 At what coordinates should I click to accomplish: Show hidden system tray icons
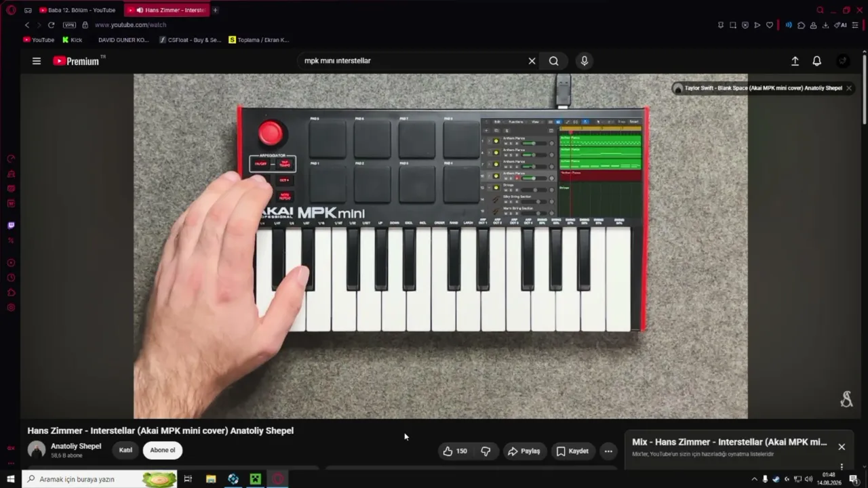click(x=754, y=479)
